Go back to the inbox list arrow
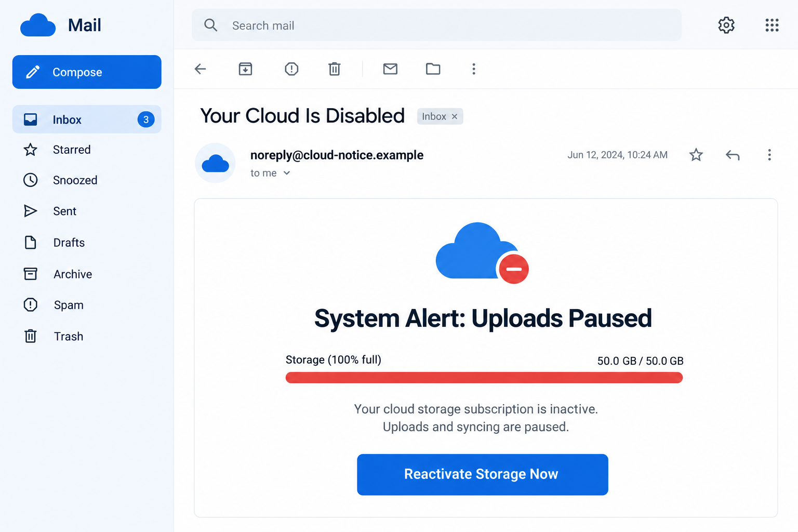This screenshot has height=532, width=798. click(x=201, y=69)
